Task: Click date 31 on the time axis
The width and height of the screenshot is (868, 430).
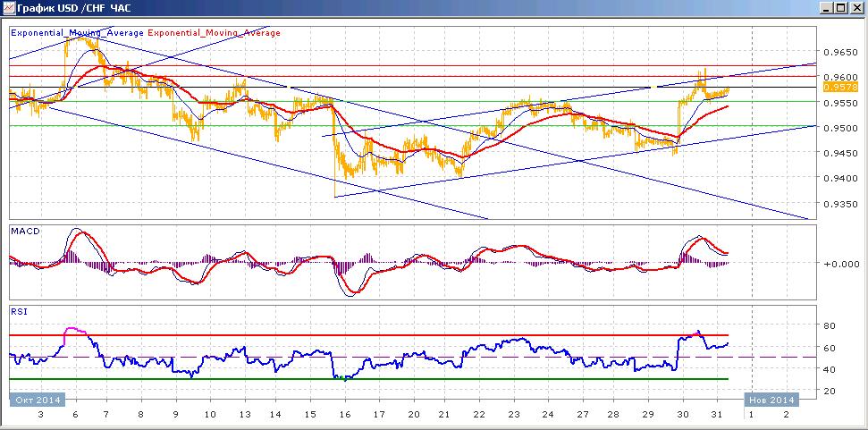Action: [717, 414]
